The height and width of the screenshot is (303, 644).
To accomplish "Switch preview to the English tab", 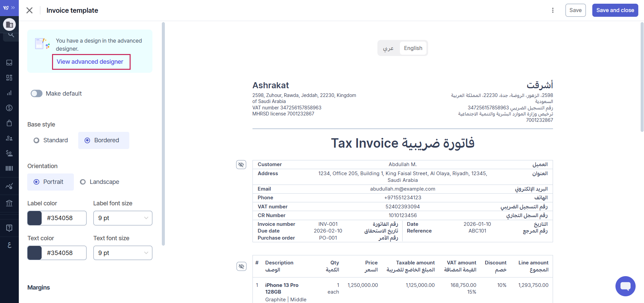I will tap(413, 48).
